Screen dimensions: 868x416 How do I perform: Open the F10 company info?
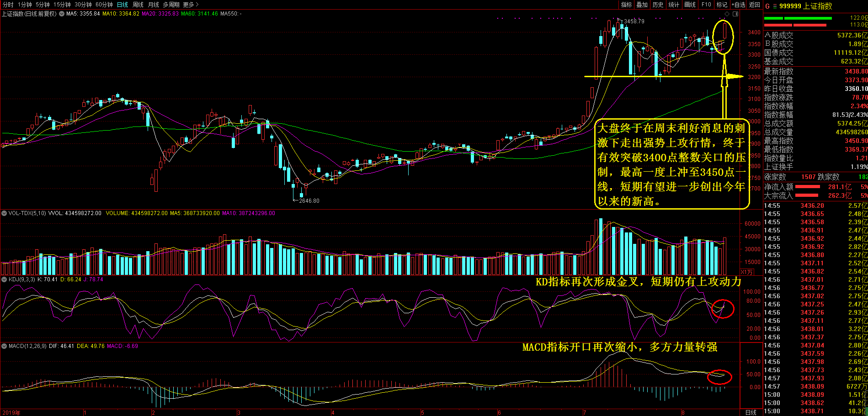coord(706,5)
